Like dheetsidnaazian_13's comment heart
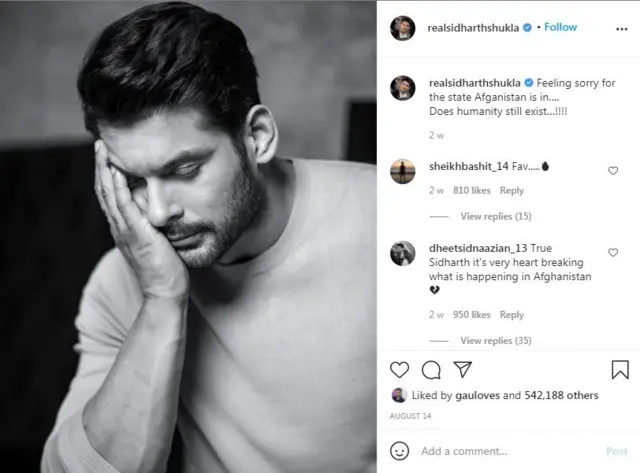The image size is (640, 473). click(x=613, y=253)
